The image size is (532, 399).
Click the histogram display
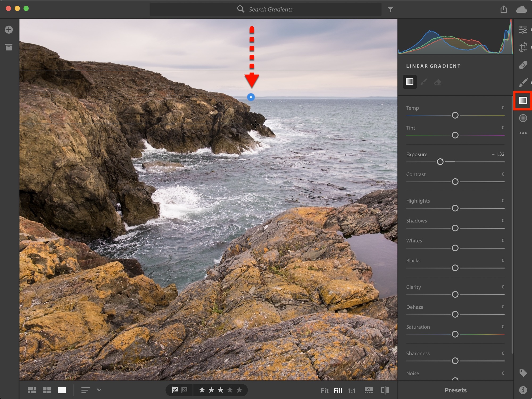(x=456, y=37)
